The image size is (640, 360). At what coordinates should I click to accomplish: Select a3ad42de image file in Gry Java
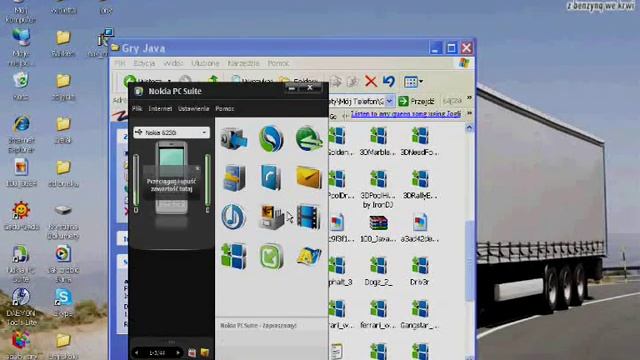pos(420,229)
